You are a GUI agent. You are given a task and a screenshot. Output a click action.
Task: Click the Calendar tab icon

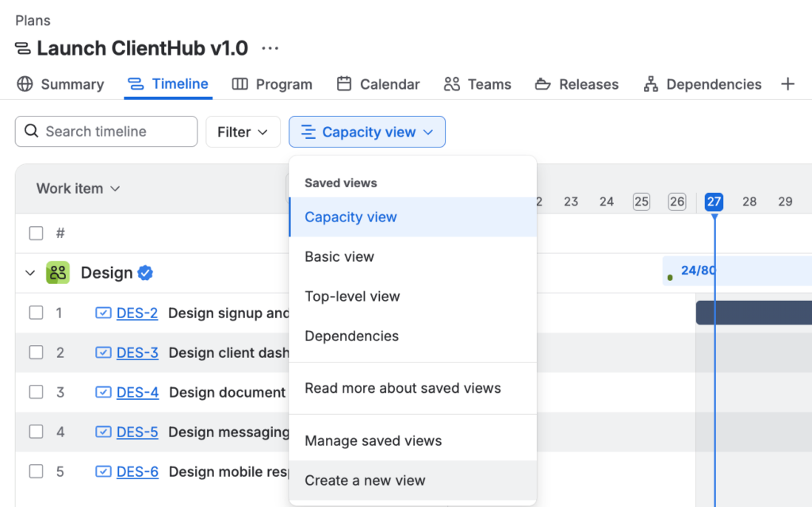344,84
